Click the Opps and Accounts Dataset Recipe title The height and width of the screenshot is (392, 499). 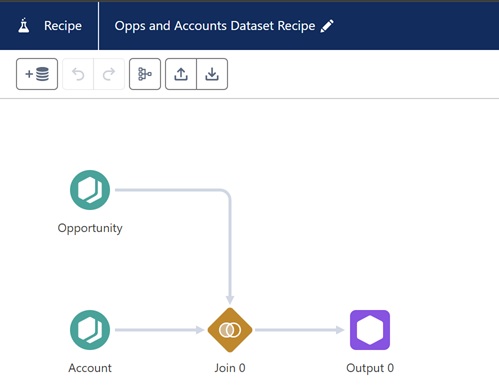coord(215,26)
